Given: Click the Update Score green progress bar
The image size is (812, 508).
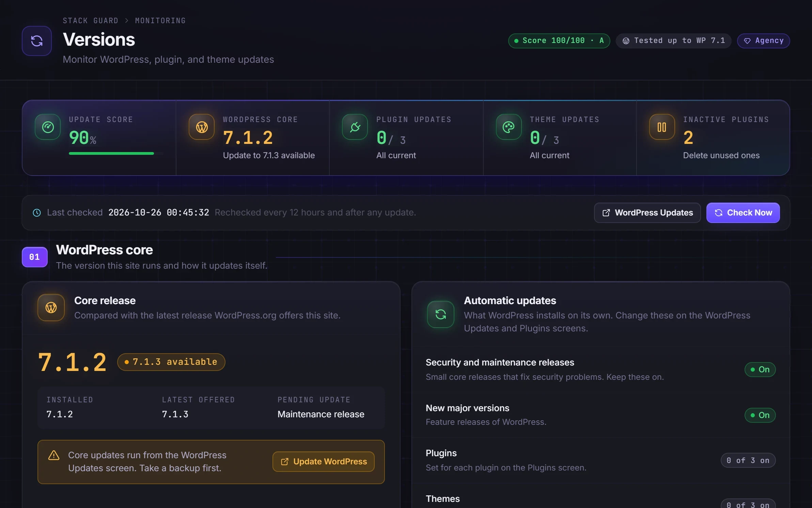Looking at the screenshot, I should click(x=111, y=154).
